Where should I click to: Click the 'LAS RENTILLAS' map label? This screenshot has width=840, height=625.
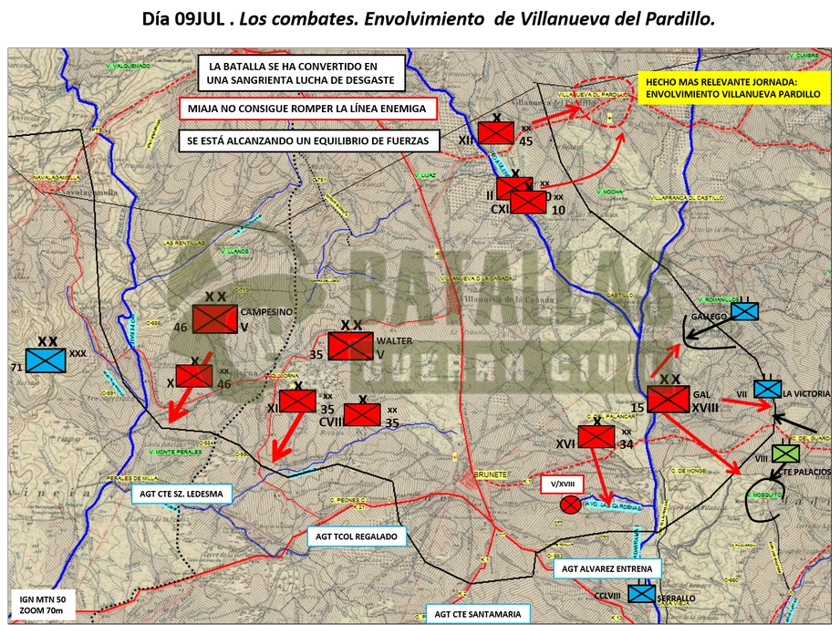point(183,244)
